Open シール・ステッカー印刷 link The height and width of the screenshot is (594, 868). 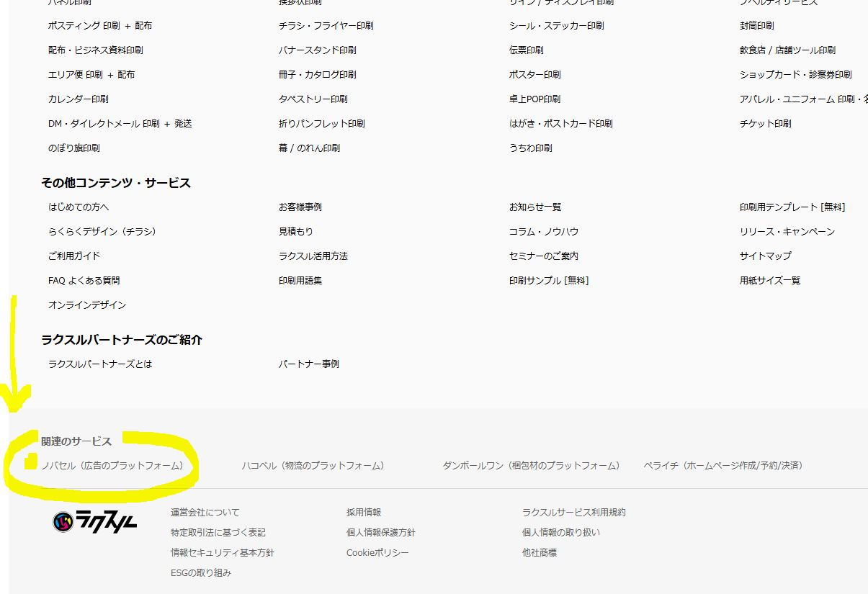(x=557, y=26)
